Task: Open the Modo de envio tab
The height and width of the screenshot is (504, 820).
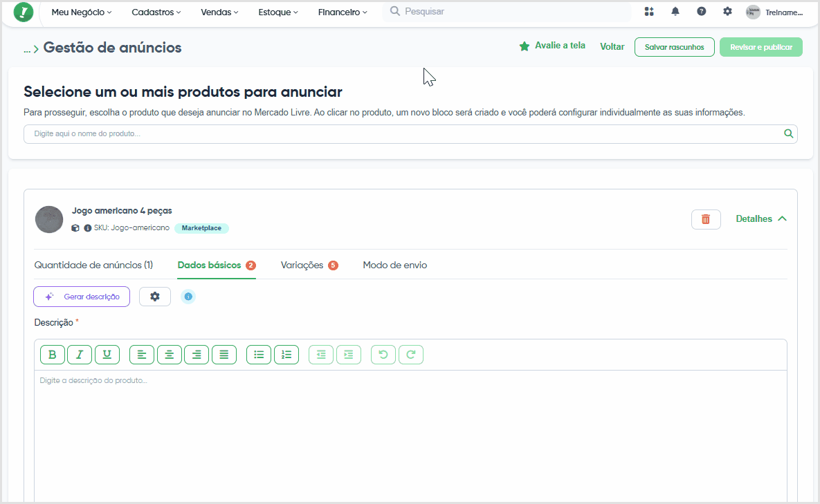Action: click(x=395, y=265)
